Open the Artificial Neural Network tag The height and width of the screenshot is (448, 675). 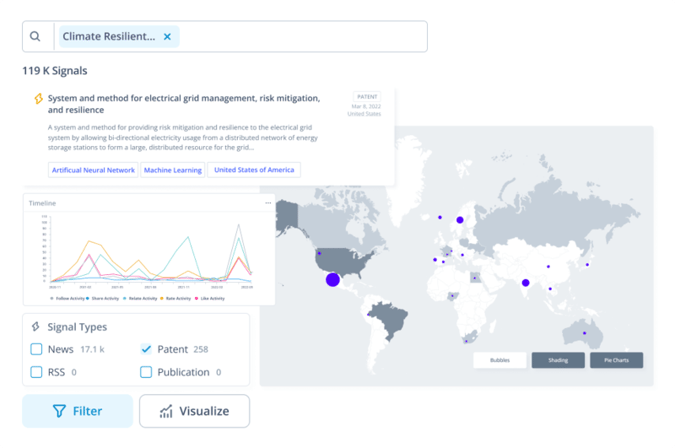point(93,170)
